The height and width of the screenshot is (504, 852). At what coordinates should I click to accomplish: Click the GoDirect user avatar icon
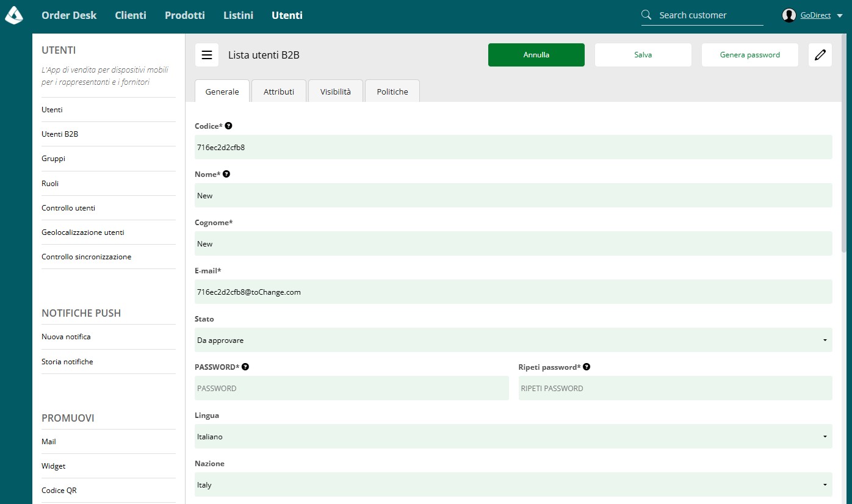point(789,15)
